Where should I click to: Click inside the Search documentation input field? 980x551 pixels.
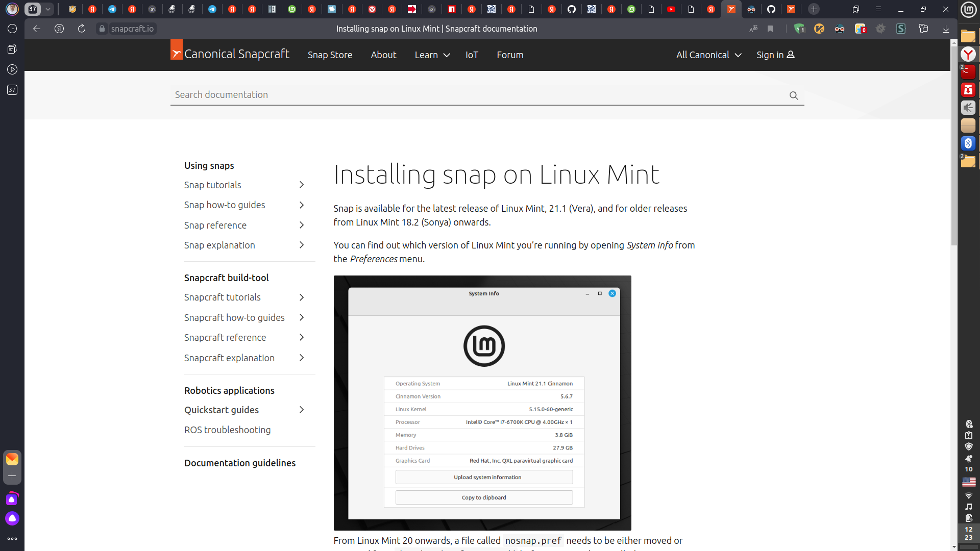[x=357, y=95]
